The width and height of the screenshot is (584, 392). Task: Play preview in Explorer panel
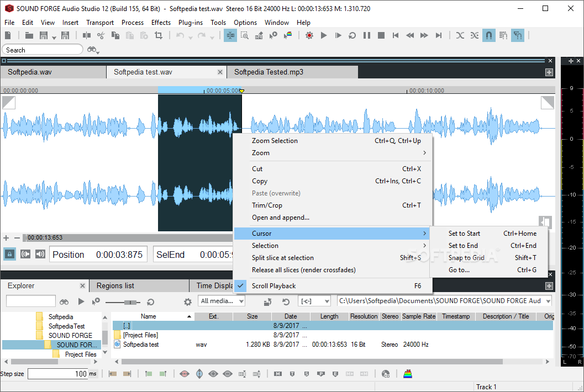point(81,301)
